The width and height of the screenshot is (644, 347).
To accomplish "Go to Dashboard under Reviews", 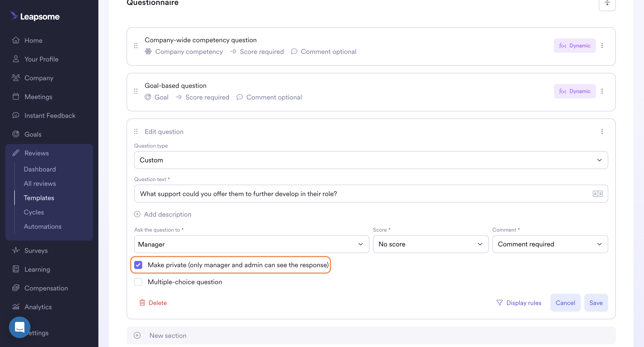I will click(40, 169).
